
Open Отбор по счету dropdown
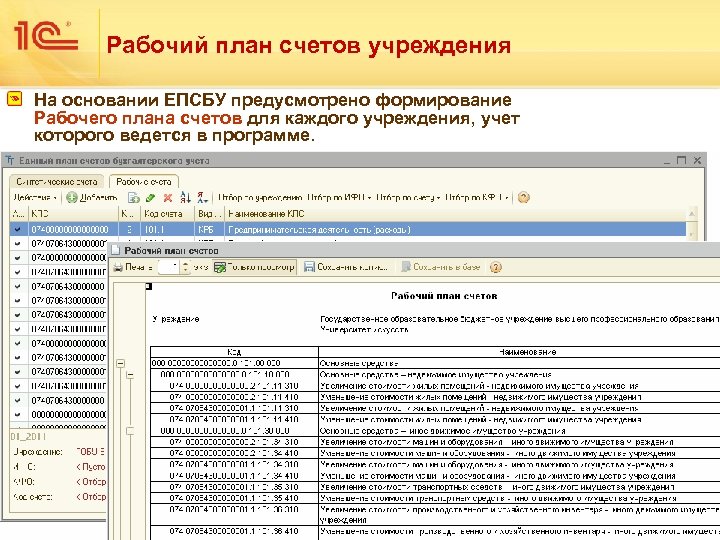408,198
